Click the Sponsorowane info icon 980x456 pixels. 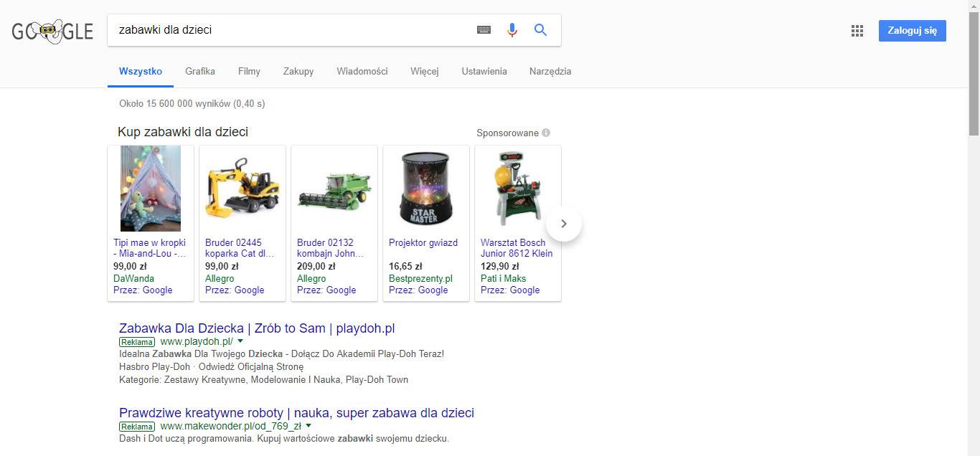[546, 133]
